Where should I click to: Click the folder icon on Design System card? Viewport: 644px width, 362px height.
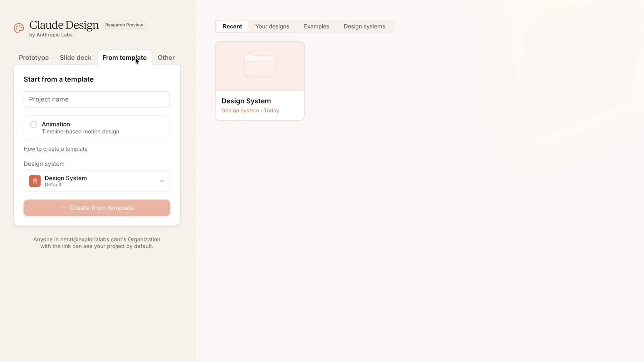point(260,65)
